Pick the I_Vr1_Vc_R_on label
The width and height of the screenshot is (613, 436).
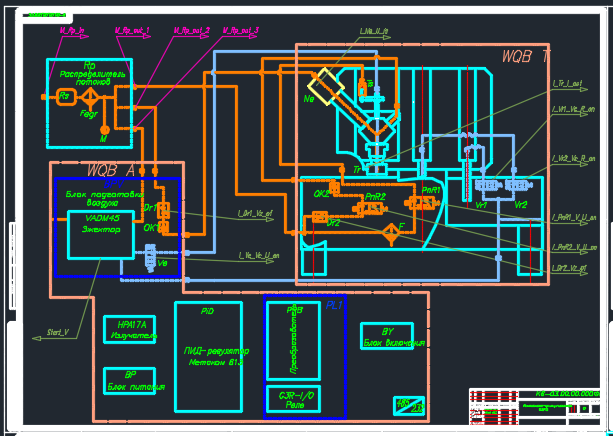click(574, 109)
